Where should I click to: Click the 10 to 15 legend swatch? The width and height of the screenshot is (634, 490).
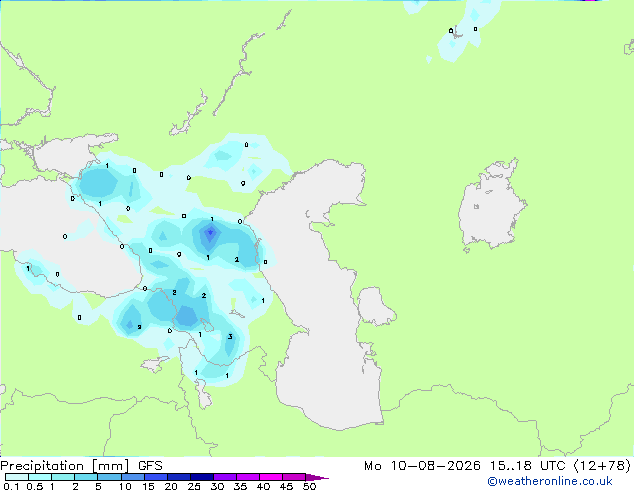pyautogui.click(x=132, y=477)
